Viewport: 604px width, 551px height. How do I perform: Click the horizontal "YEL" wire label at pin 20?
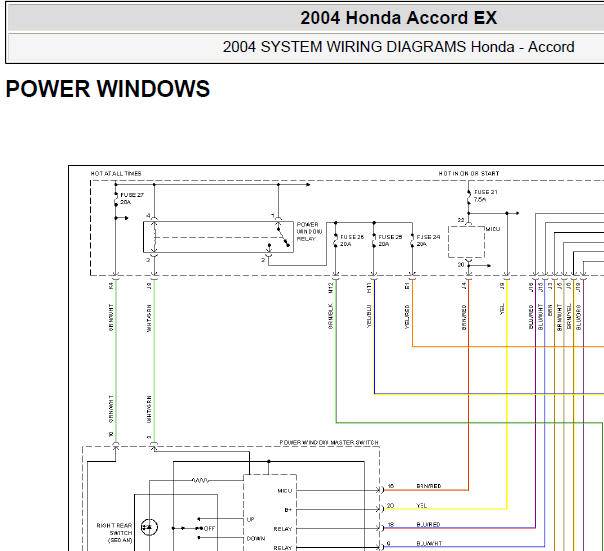(421, 506)
